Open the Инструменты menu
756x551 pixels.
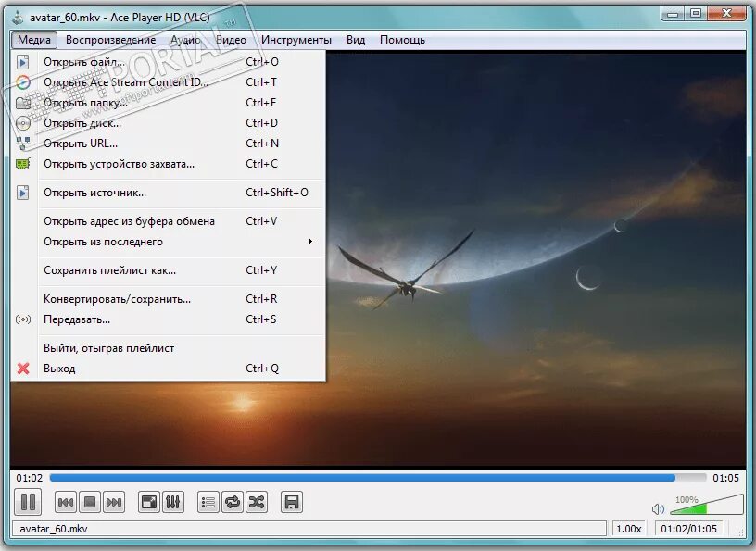click(296, 40)
